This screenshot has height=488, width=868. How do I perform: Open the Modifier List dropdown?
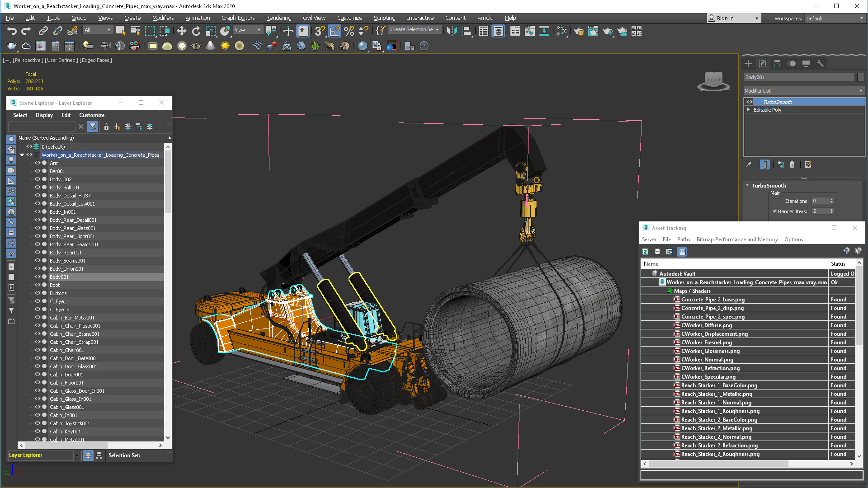(804, 91)
